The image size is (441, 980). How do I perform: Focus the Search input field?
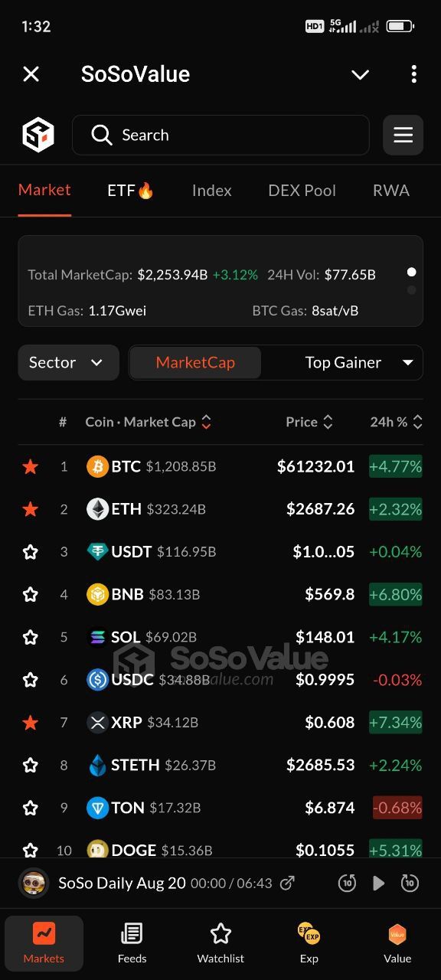click(220, 136)
